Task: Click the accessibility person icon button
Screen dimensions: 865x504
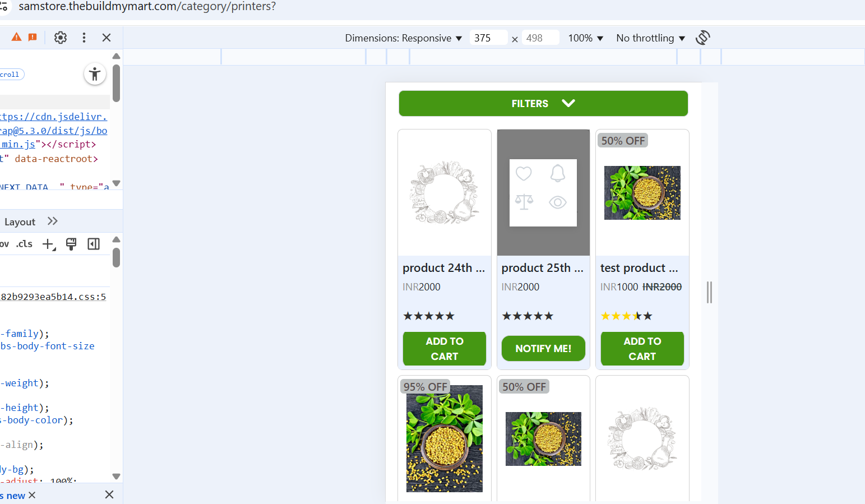Action: (95, 74)
